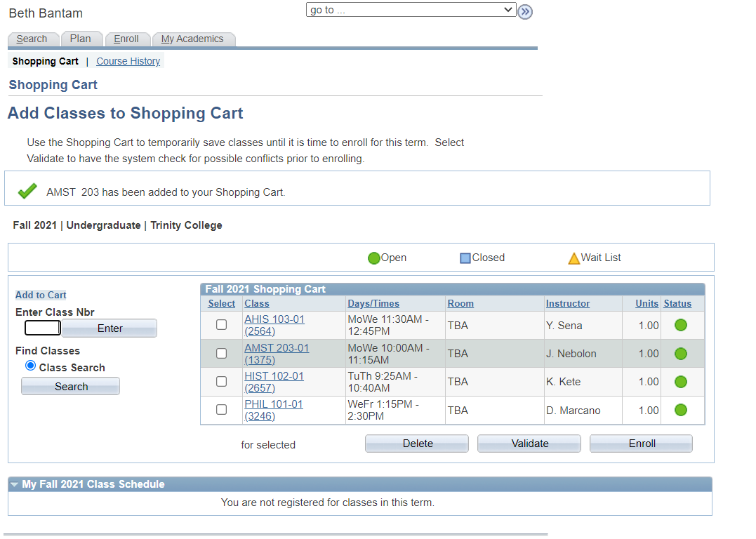
Task: Sort cart by Days/Times column header
Action: (x=373, y=304)
